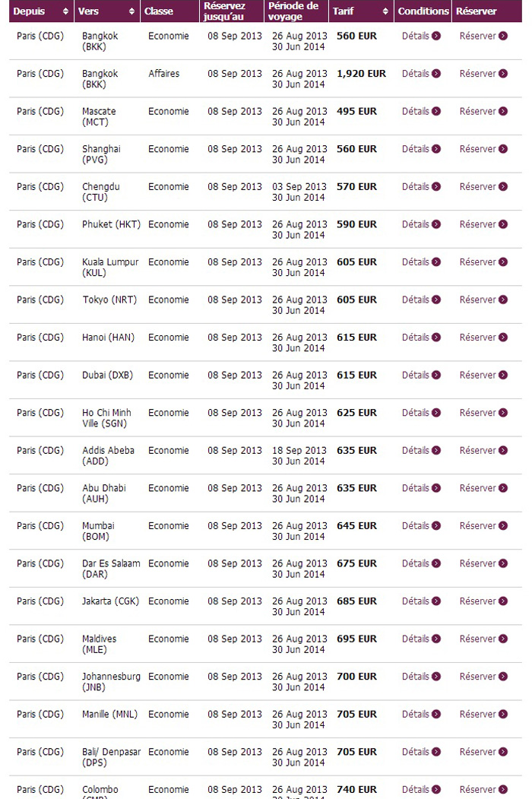Click Réserver for the Kuala Lumpur fare

pyautogui.click(x=483, y=262)
